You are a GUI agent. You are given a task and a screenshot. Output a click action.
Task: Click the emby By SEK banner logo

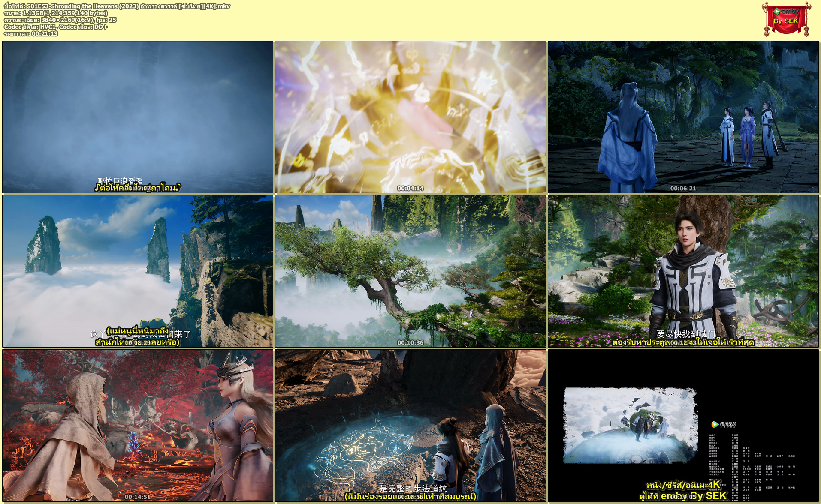click(786, 19)
